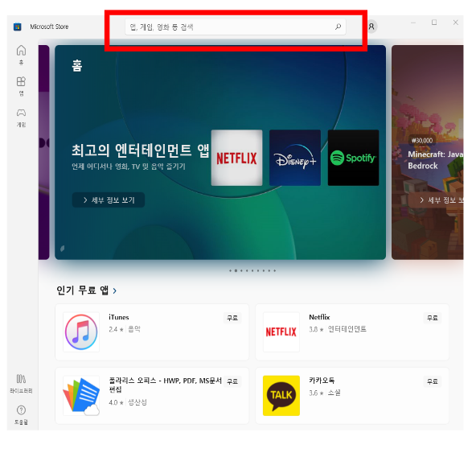
Task: Click the 무료 button for Netflix
Action: [x=433, y=318]
